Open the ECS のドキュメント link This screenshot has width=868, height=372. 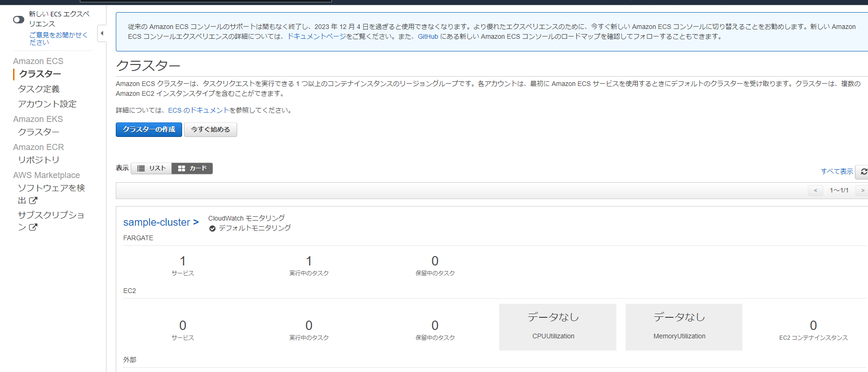198,110
